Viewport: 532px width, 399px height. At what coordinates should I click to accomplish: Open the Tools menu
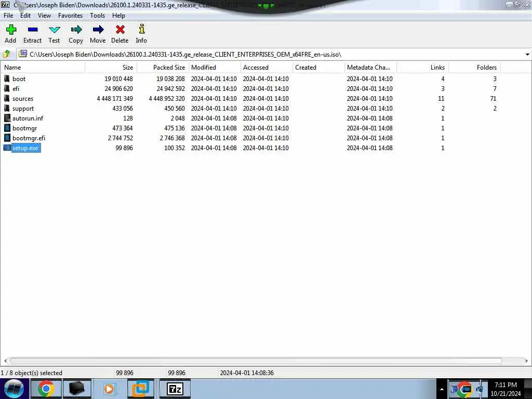coord(97,16)
